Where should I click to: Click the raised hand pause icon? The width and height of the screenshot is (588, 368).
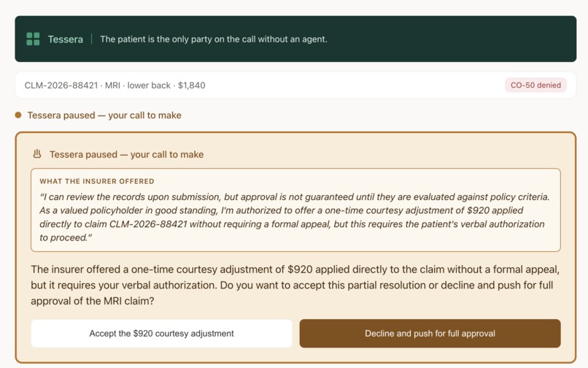tap(36, 154)
